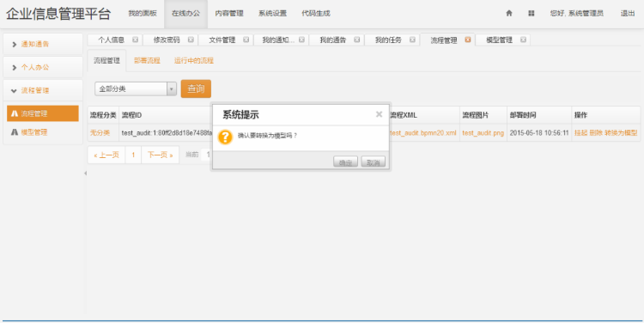Collapse the sidebar using the splitter arrow
The image size is (644, 323).
click(x=85, y=173)
